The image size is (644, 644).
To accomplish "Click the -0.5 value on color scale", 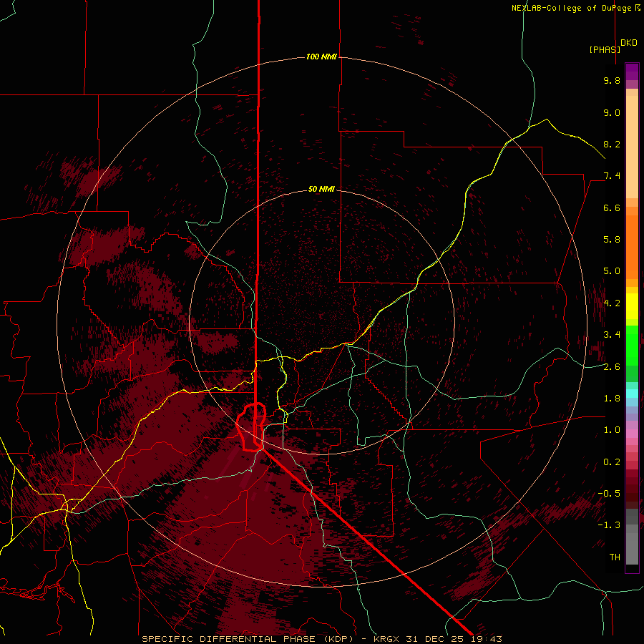I will [610, 494].
